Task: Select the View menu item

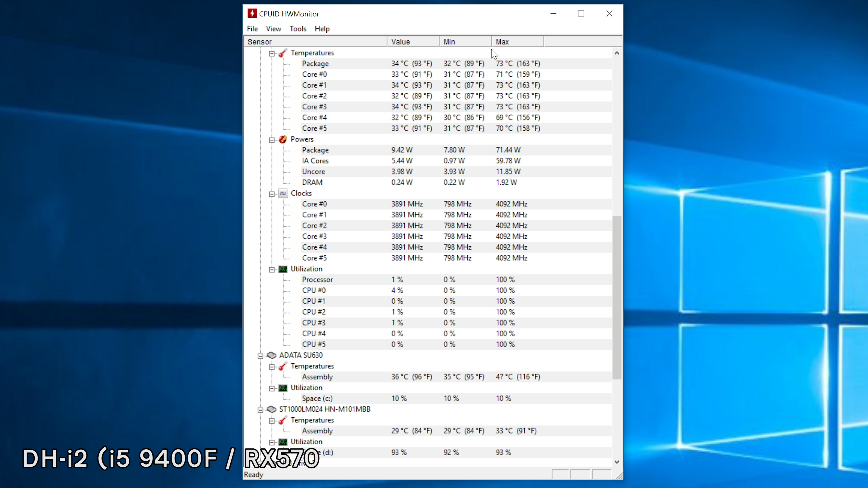Action: point(273,29)
